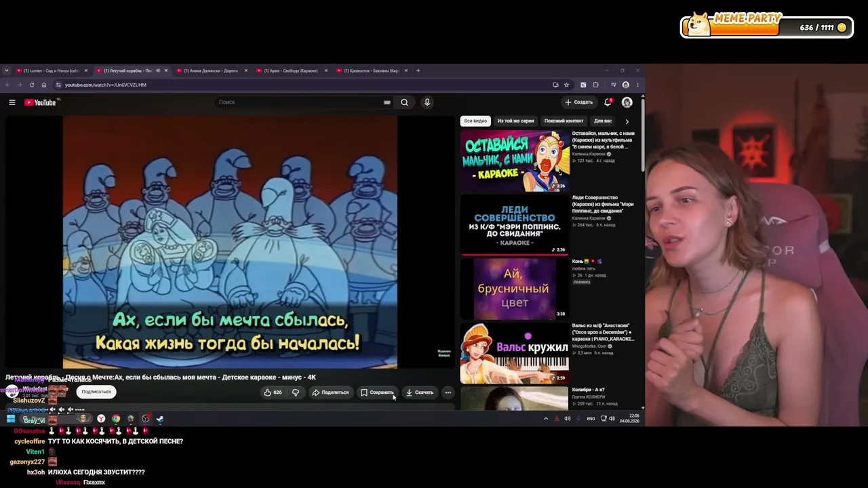Open the YouTube guide hamburger menu
This screenshot has height=488, width=868.
pyautogui.click(x=12, y=102)
